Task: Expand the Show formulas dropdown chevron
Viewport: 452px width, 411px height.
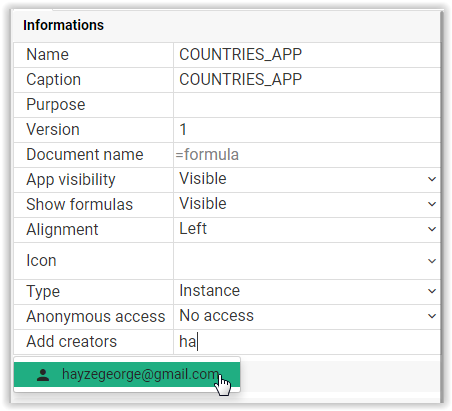Action: click(x=432, y=204)
